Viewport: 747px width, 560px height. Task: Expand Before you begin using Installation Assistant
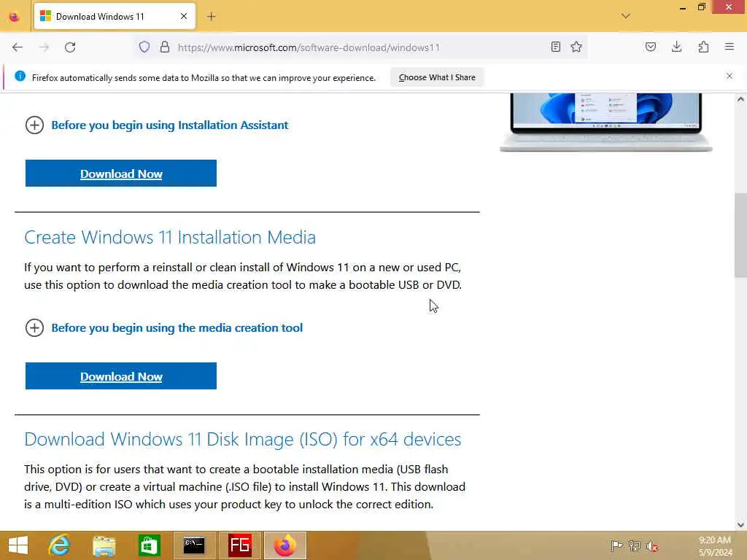click(x=156, y=125)
